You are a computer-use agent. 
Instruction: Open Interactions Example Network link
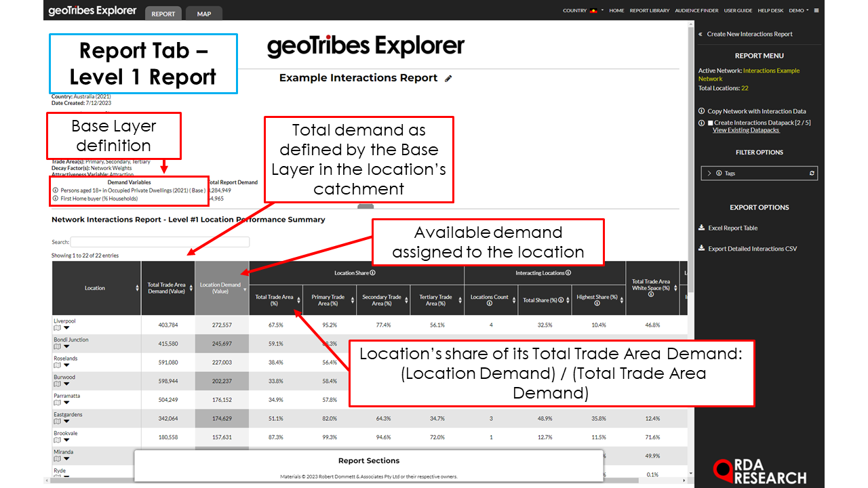point(749,75)
